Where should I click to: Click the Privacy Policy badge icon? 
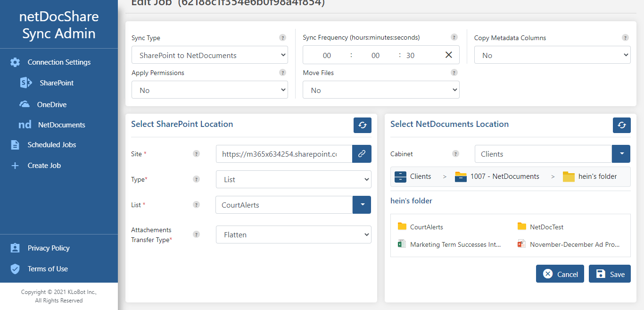tap(15, 248)
